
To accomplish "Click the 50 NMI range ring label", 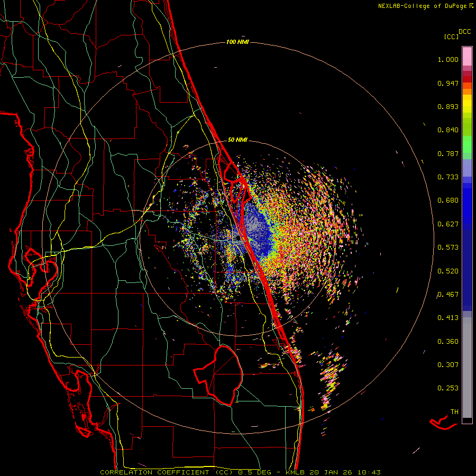I will point(237,140).
